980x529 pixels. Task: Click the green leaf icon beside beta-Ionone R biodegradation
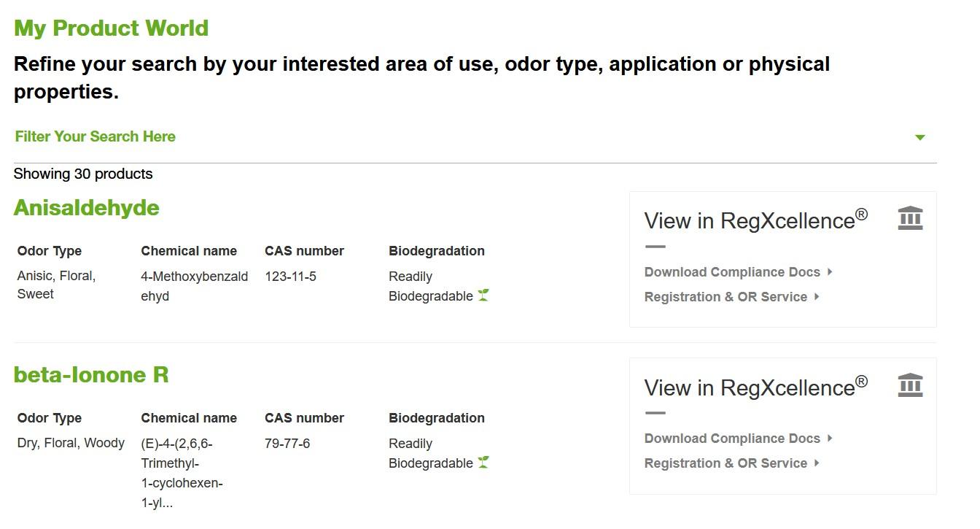pyautogui.click(x=483, y=463)
